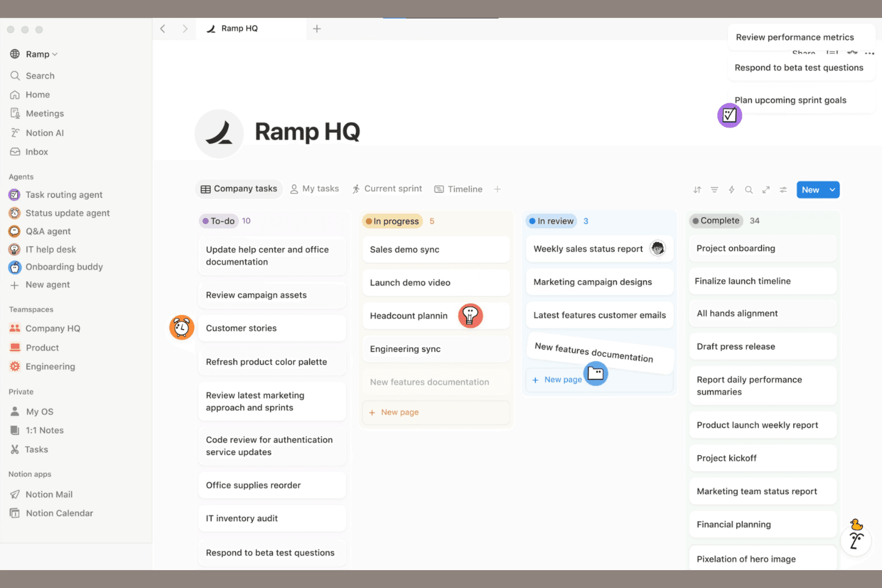Click the lightning automations icon
Image resolution: width=882 pixels, height=588 pixels.
point(731,190)
